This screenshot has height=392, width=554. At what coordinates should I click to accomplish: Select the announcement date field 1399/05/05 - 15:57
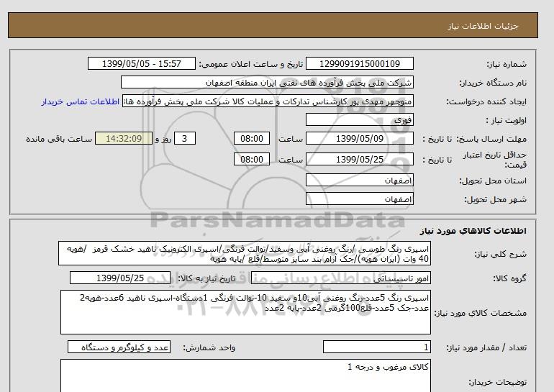pyautogui.click(x=142, y=63)
